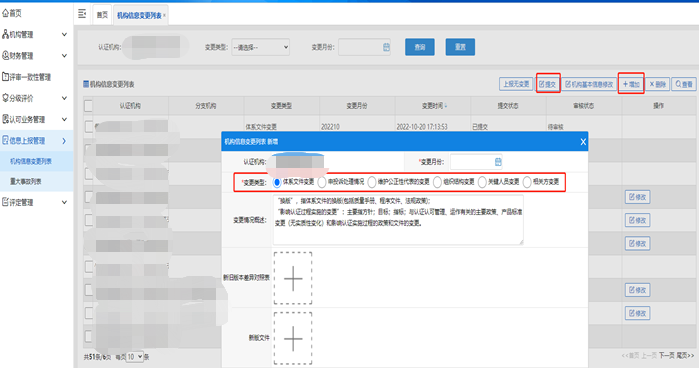Close the 机构信息变更列表 新增 dialog
Image resolution: width=699 pixels, height=368 pixels.
[583, 142]
